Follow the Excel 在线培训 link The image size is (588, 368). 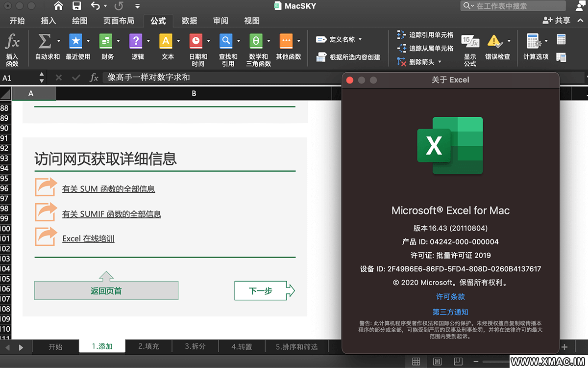[88, 238]
